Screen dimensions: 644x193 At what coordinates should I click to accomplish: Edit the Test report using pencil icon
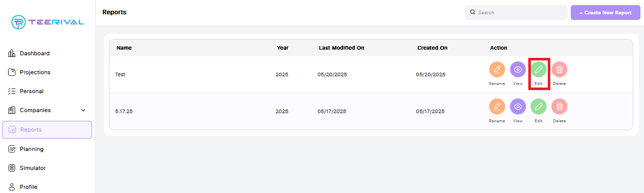click(539, 70)
